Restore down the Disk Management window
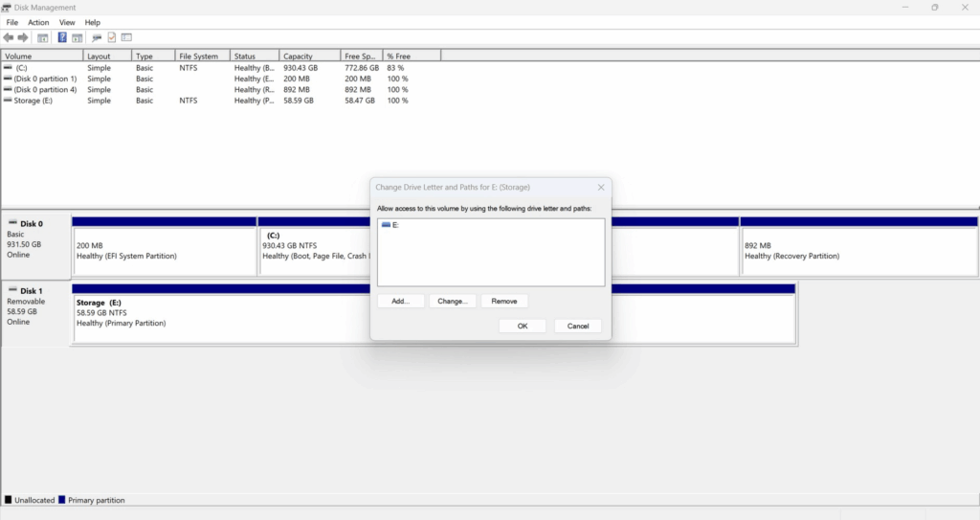This screenshot has height=520, width=980. tap(935, 8)
